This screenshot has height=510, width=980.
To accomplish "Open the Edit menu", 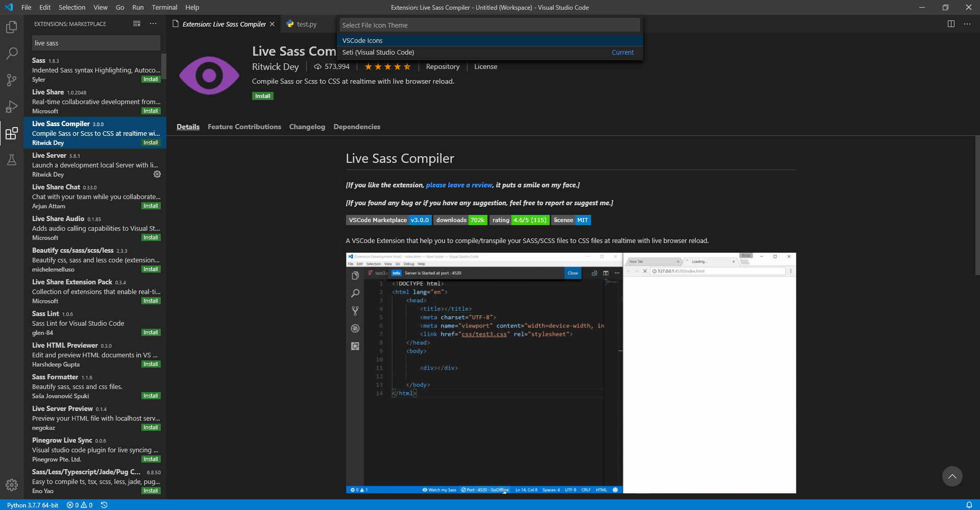I will (x=45, y=7).
